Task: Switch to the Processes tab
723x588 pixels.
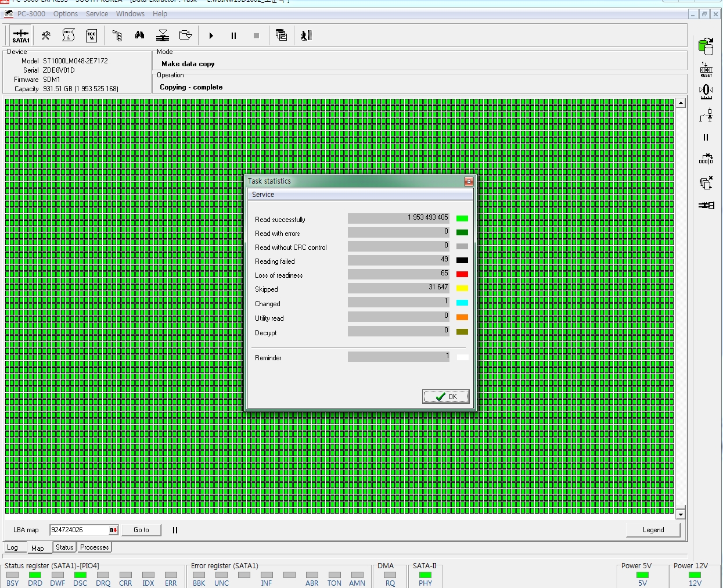Action: (x=95, y=547)
